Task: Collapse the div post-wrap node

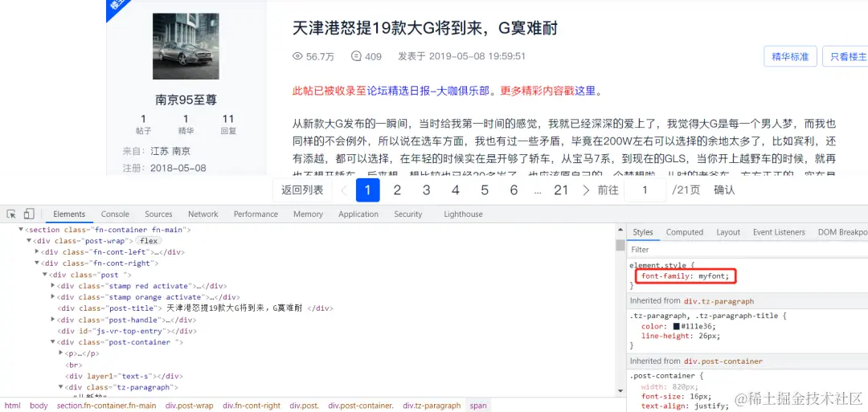Action: click(x=29, y=241)
